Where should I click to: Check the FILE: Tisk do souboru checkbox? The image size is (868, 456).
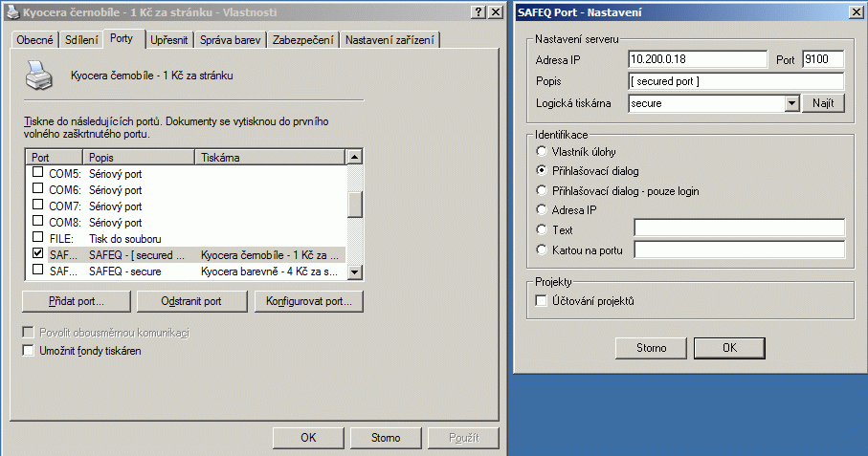pos(37,238)
